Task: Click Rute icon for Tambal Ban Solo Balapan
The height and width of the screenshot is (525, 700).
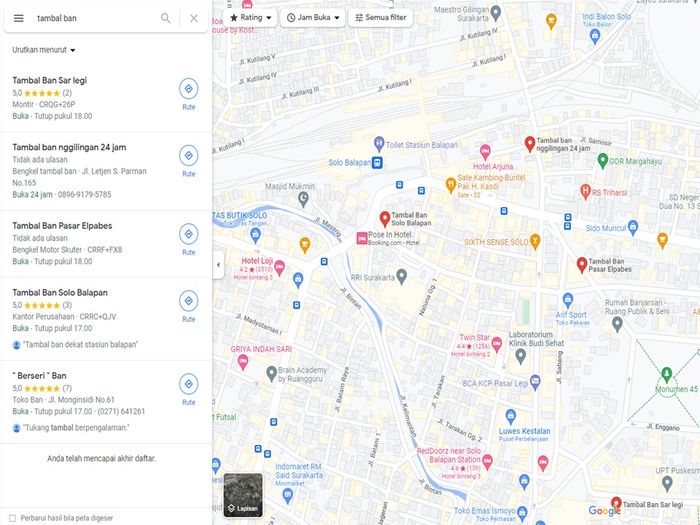Action: 188,302
